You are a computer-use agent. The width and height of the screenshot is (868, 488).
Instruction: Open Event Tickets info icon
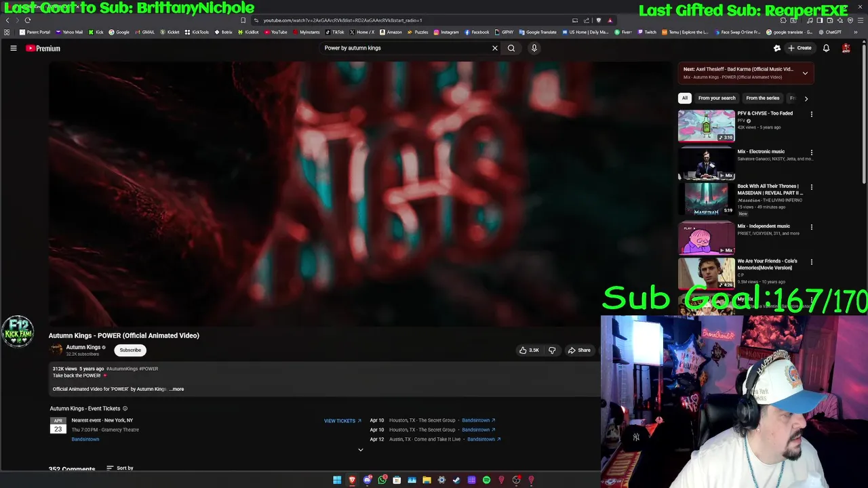[125, 409]
